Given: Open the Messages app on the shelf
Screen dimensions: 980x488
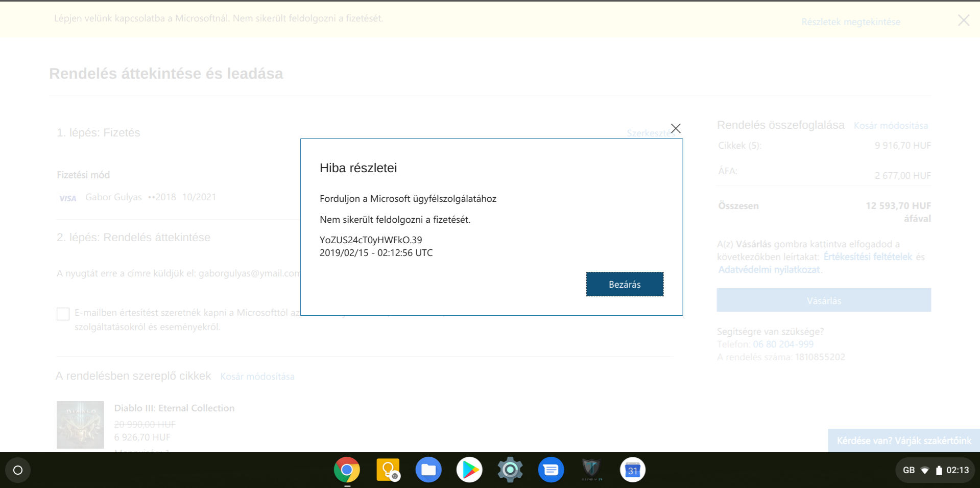Looking at the screenshot, I should 551,470.
